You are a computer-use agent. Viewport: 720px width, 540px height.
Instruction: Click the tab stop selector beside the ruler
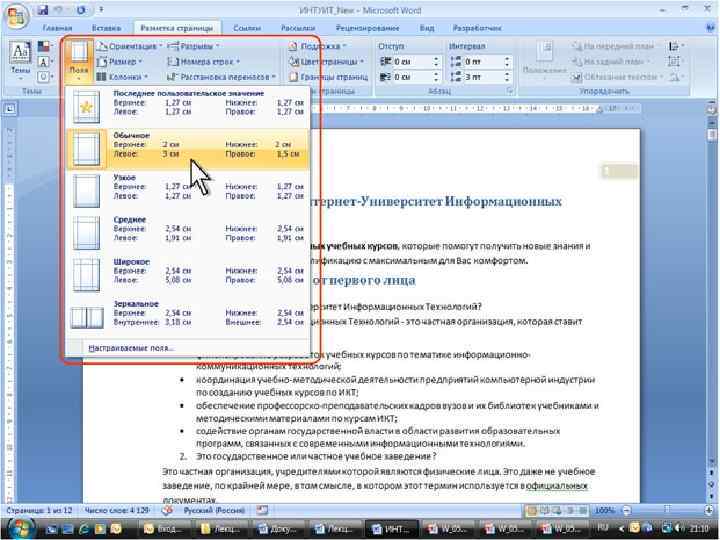coord(10,109)
